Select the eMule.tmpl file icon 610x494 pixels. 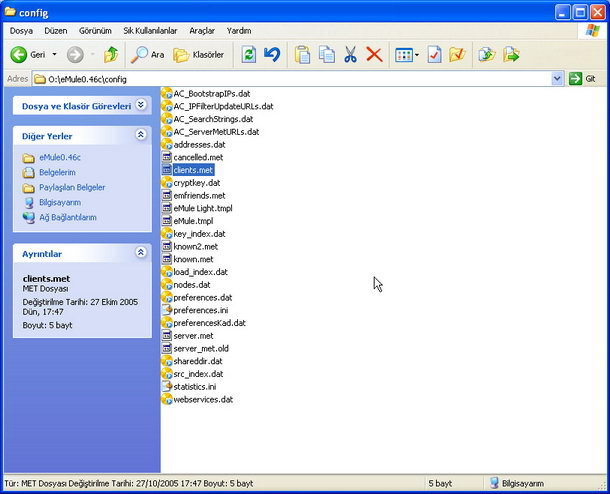click(167, 221)
